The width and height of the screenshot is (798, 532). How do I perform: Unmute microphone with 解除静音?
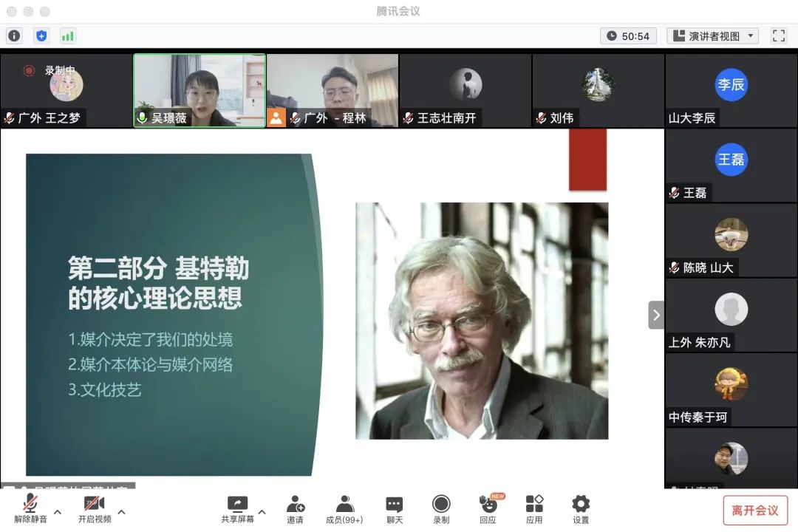[x=30, y=509]
